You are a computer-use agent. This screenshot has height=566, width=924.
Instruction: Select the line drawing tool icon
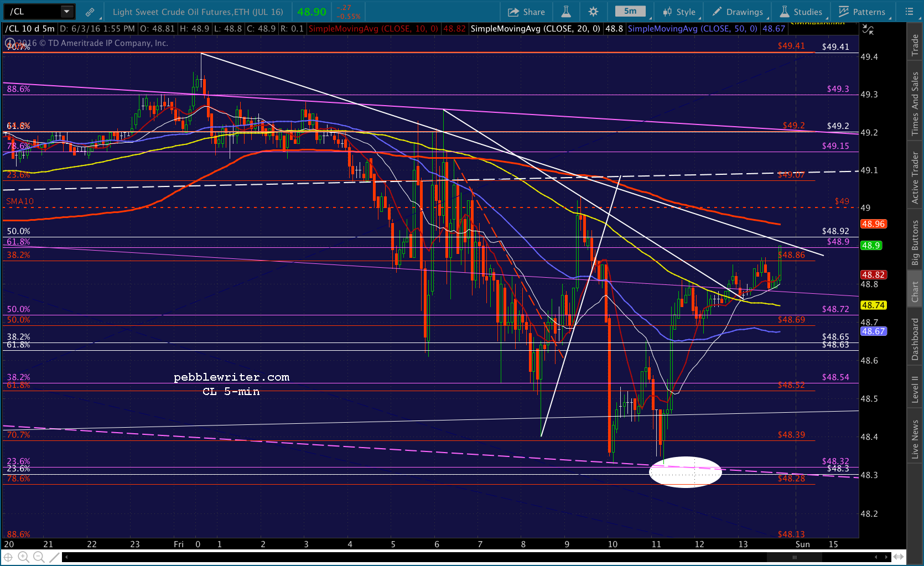pos(54,557)
